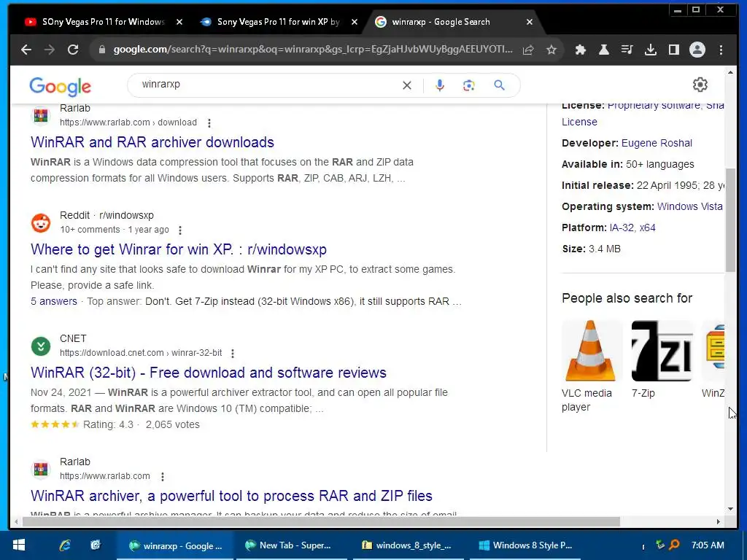Screen dimensions: 747x560
Task: Open more options for CNET result
Action: pyautogui.click(x=233, y=354)
